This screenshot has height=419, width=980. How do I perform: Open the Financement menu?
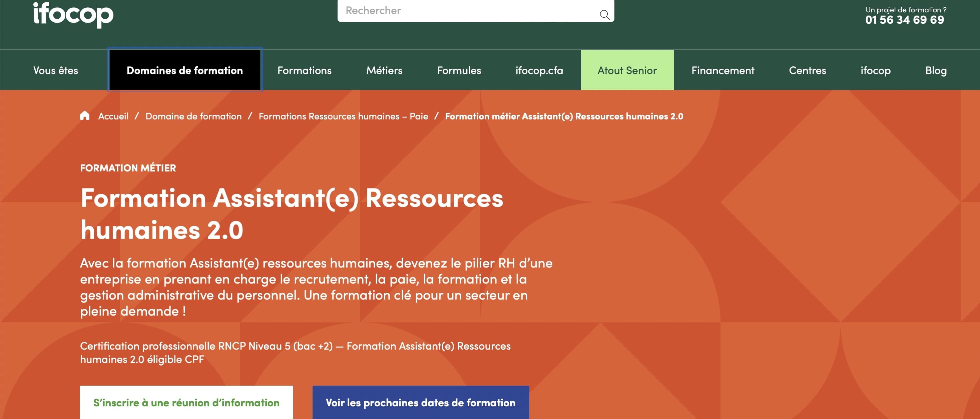tap(722, 70)
